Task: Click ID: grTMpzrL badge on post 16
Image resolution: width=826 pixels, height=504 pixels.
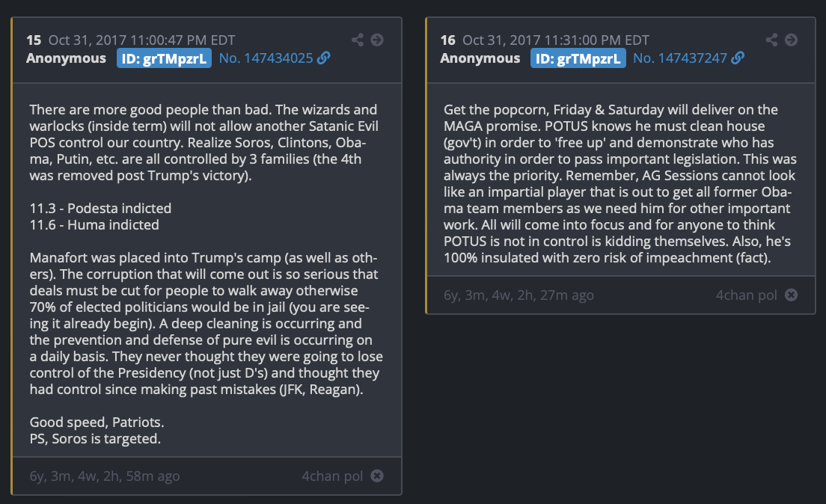Action: (x=578, y=58)
